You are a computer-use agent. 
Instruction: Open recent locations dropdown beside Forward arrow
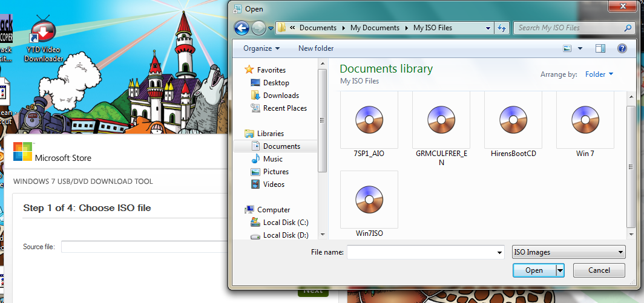click(271, 28)
